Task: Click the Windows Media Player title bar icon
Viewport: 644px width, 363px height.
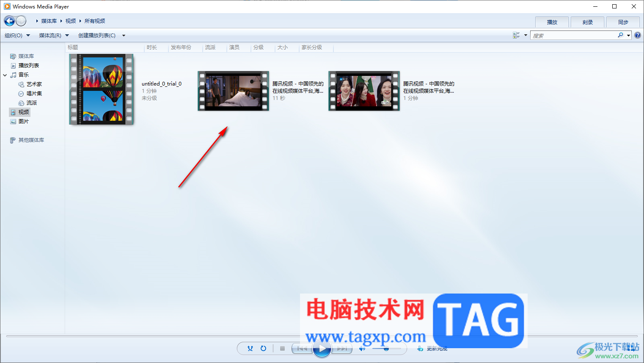Action: point(7,6)
